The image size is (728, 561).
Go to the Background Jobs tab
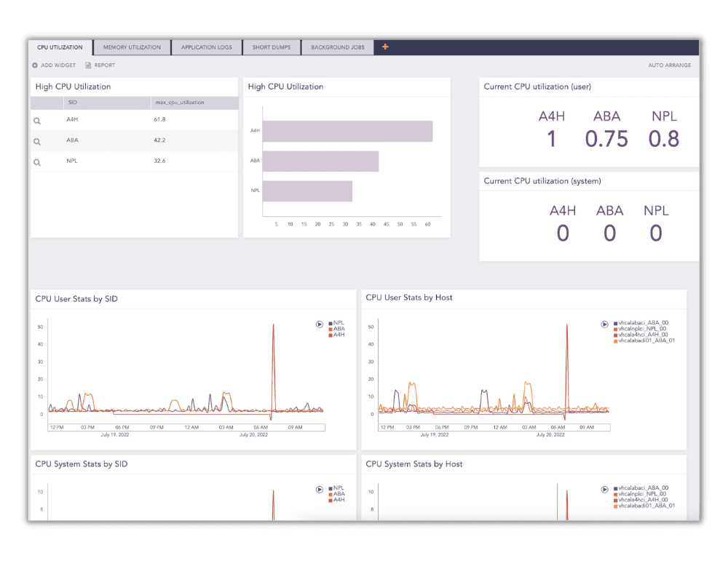point(338,47)
